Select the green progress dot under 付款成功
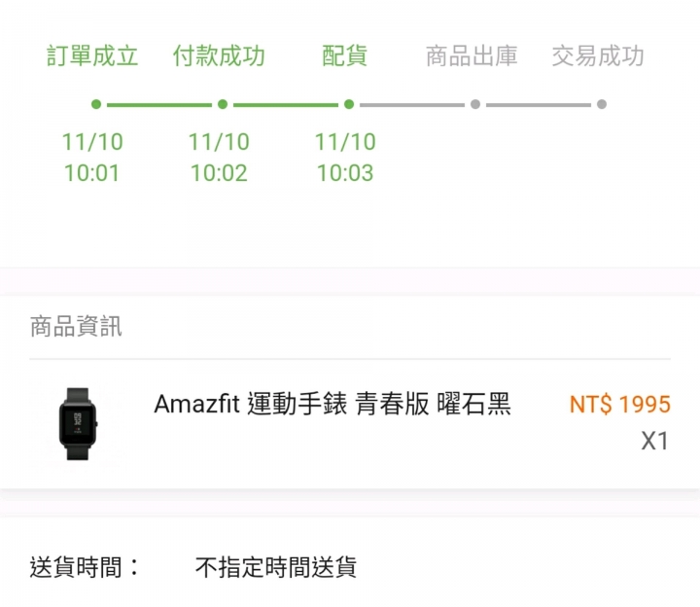The height and width of the screenshot is (607, 700). 223,104
